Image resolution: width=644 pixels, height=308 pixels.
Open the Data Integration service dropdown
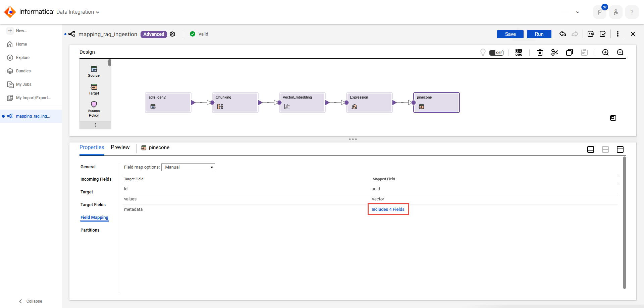point(78,12)
